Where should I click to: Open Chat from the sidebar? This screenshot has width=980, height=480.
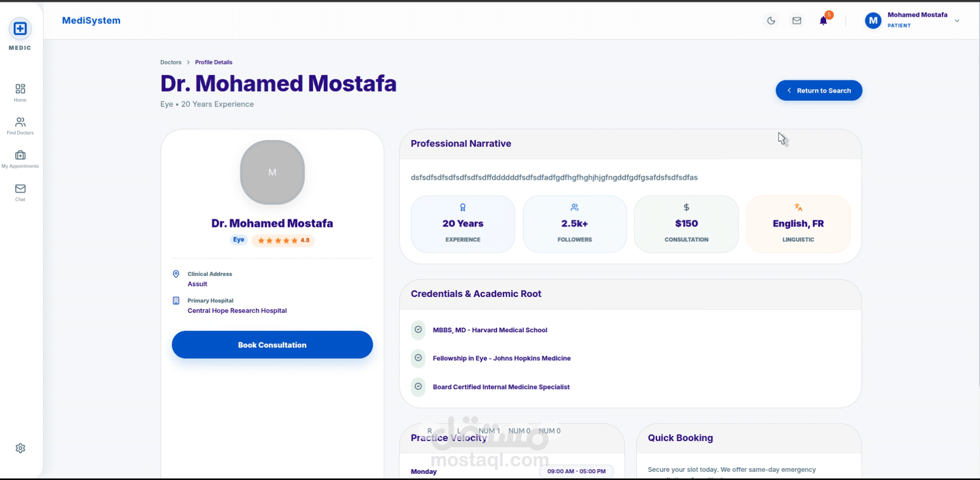coord(20,192)
